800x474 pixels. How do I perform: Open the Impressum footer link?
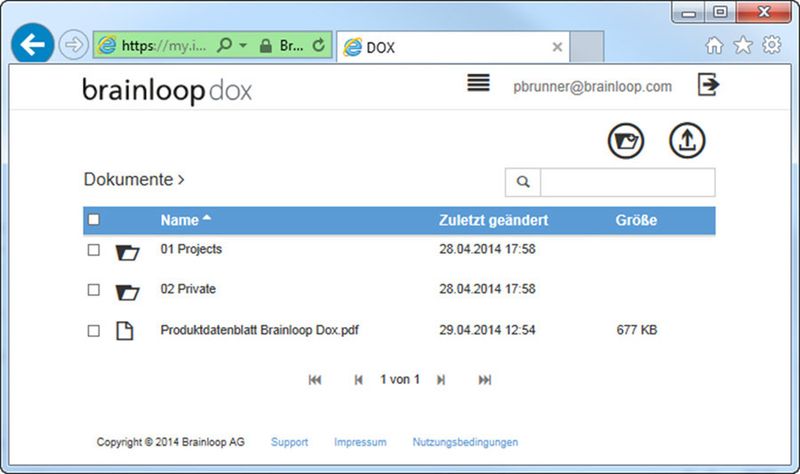[360, 442]
